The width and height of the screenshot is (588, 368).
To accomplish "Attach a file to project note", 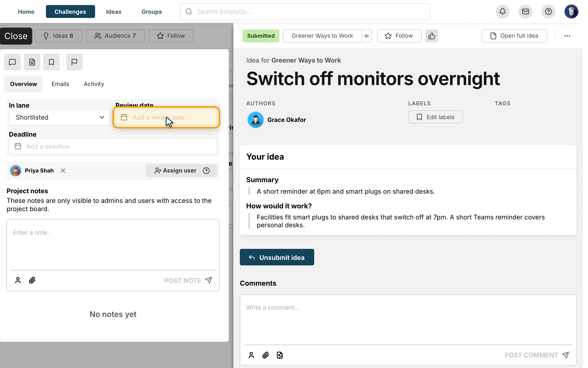I will [32, 280].
